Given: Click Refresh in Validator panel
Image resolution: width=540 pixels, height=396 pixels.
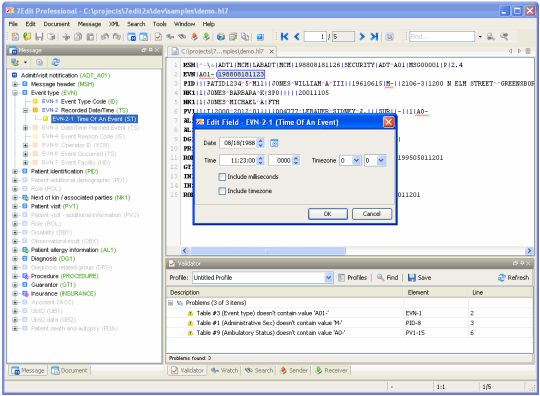Looking at the screenshot, I should click(x=513, y=278).
